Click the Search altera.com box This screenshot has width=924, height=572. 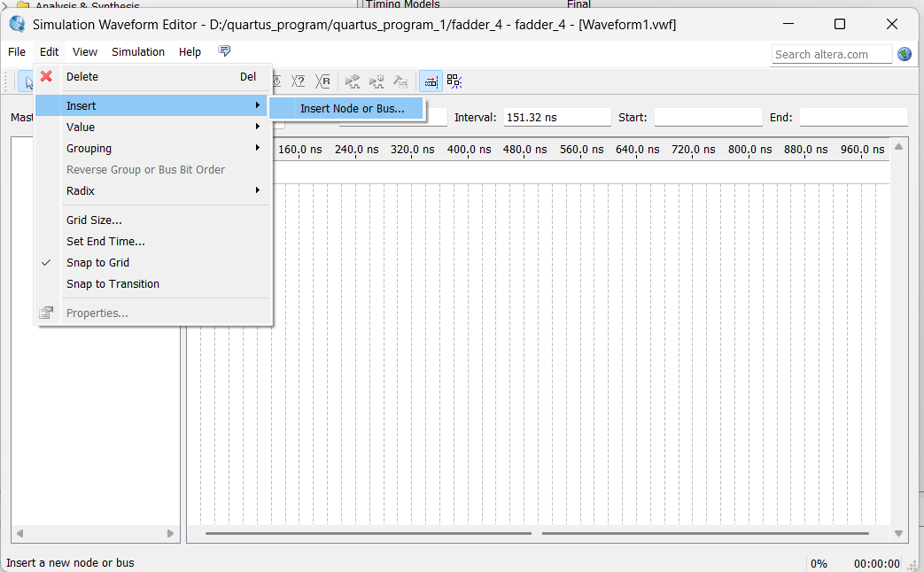832,54
